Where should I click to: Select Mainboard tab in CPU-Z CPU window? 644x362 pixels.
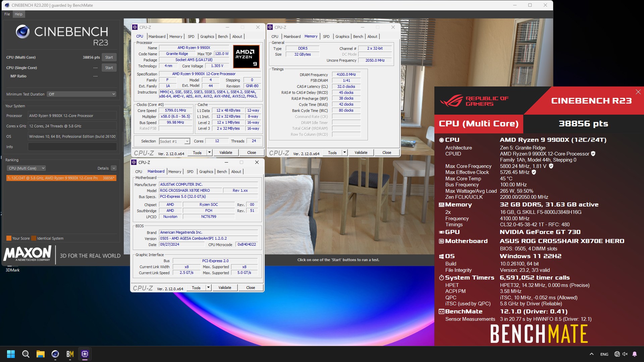(157, 37)
